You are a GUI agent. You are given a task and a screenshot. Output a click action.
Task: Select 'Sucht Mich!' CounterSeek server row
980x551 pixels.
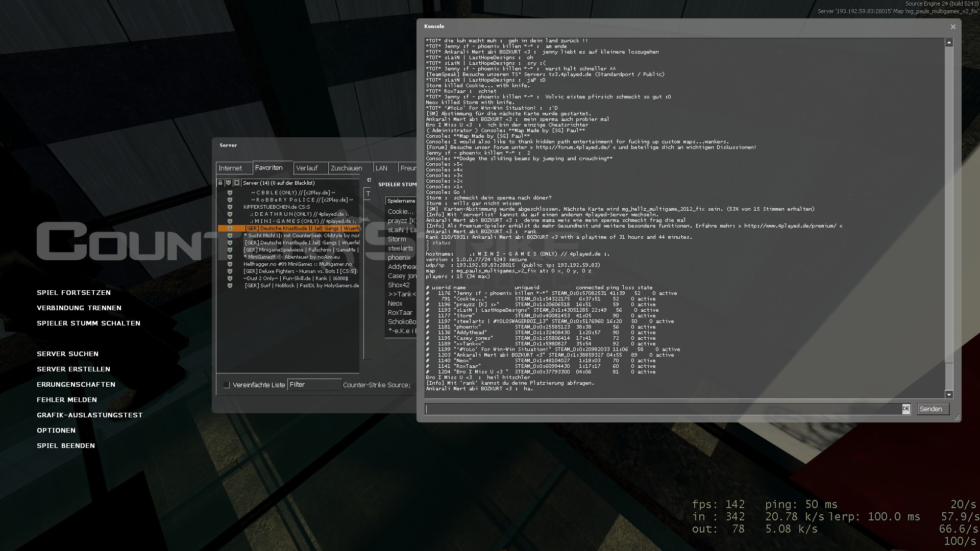[289, 236]
